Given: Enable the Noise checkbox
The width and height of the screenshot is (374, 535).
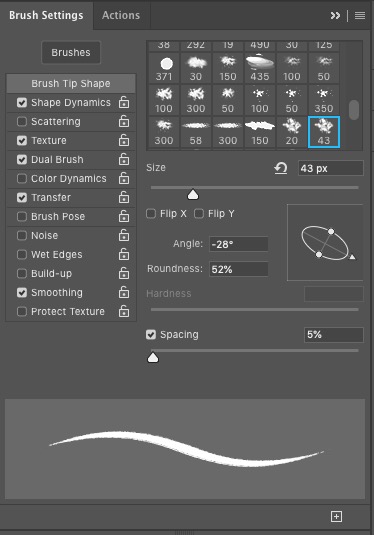Looking at the screenshot, I should (22, 235).
